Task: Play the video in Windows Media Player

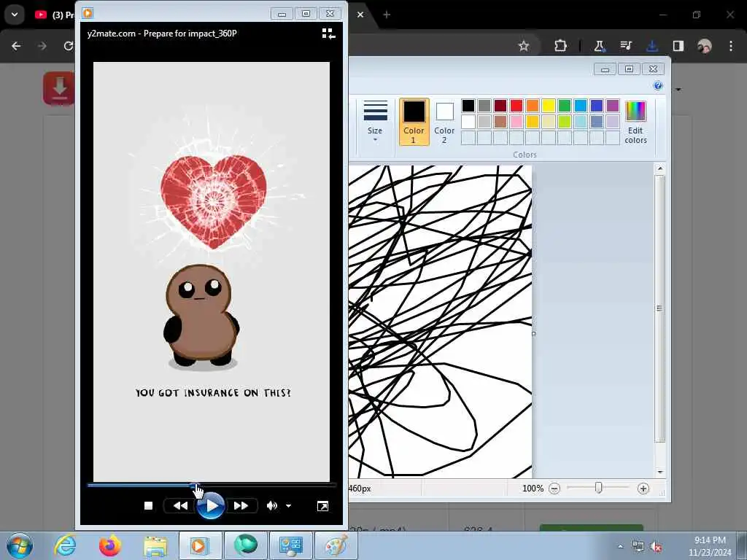Action: tap(210, 506)
